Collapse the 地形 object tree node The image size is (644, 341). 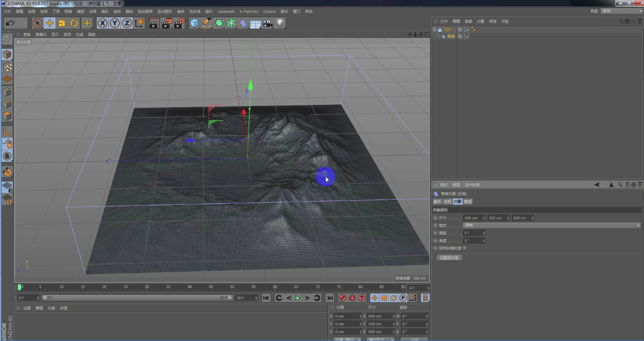click(434, 29)
